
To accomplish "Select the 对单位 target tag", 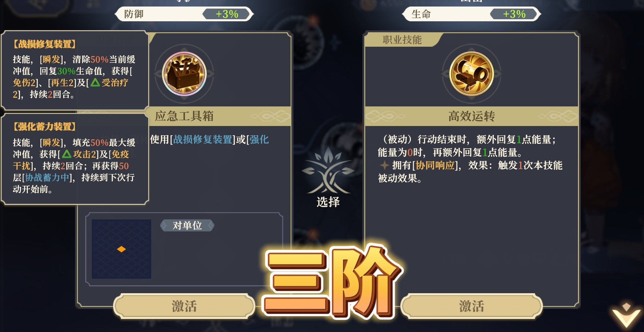I will 187,226.
